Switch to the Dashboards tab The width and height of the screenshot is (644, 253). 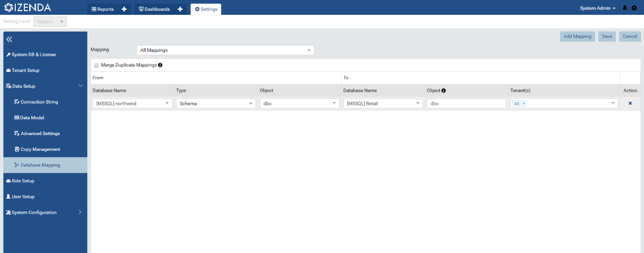point(154,9)
